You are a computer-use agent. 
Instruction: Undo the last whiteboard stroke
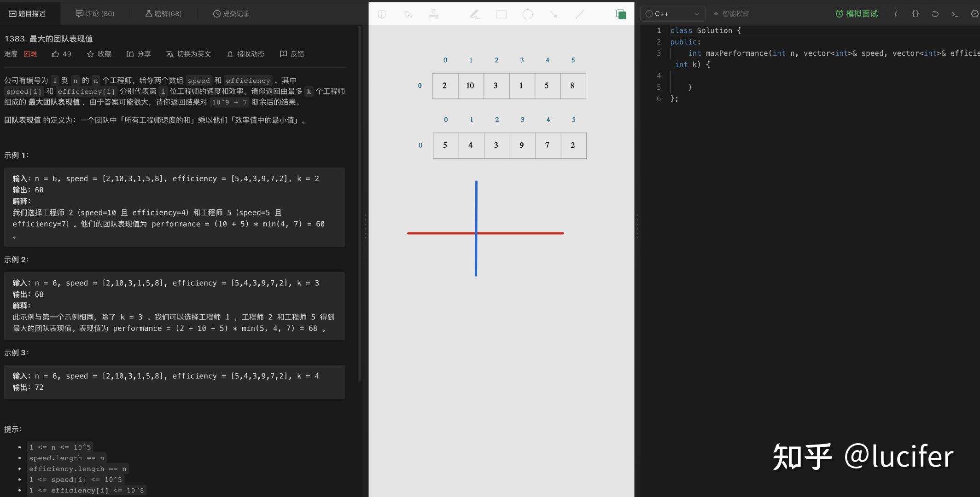click(x=408, y=15)
